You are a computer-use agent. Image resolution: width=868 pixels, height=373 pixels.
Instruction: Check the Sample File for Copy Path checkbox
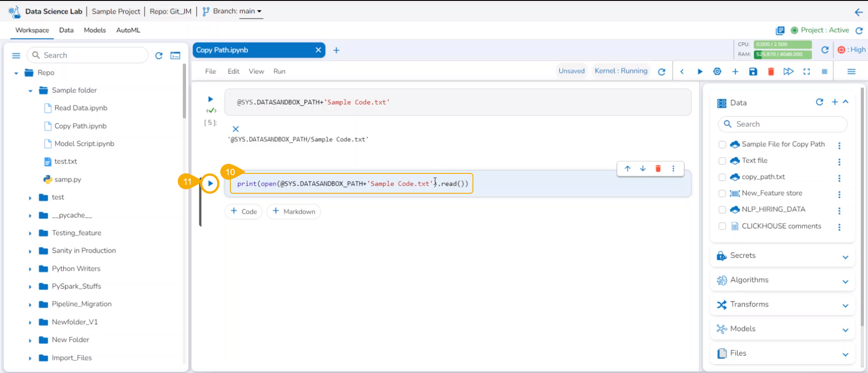pyautogui.click(x=722, y=144)
